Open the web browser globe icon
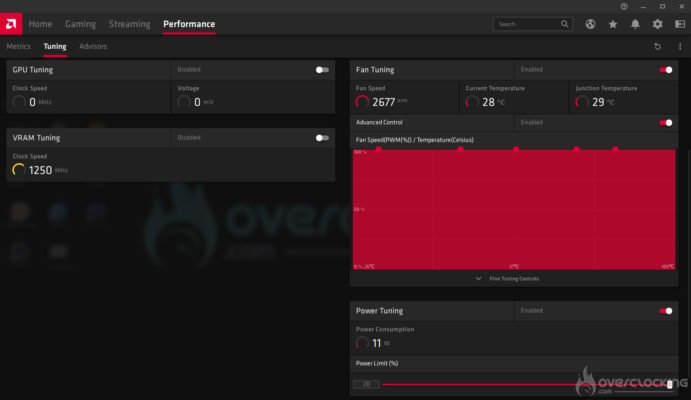This screenshot has width=691, height=400. pos(590,24)
